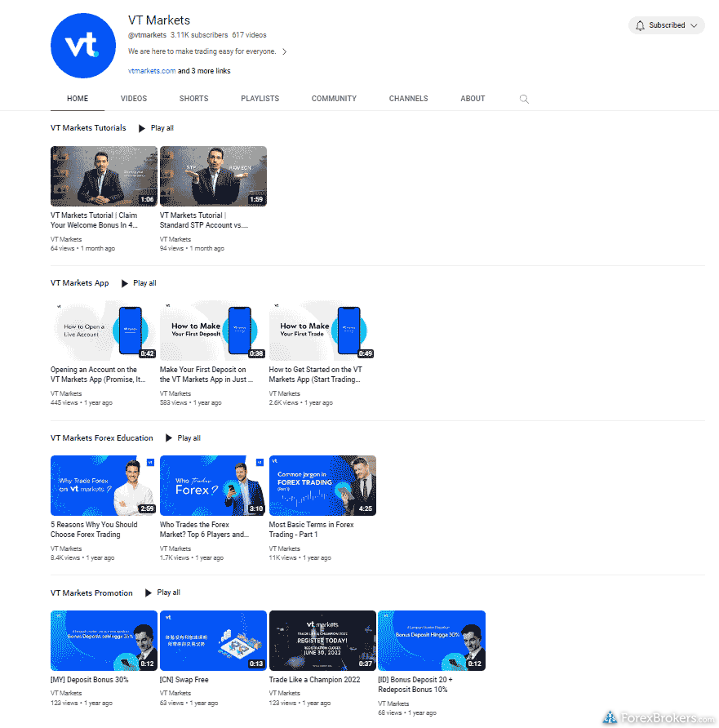This screenshot has height=728, width=719.
Task: Open title 'Make Your First Deposit on the VT Markets App'
Action: tap(206, 375)
